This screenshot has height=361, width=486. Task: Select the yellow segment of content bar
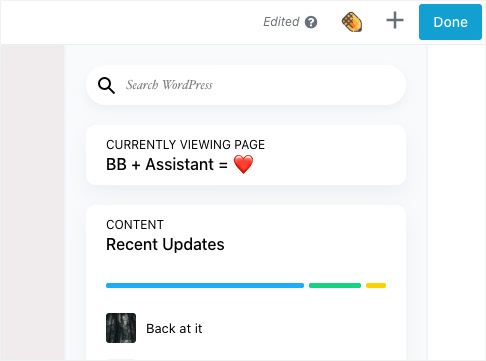pos(376,285)
